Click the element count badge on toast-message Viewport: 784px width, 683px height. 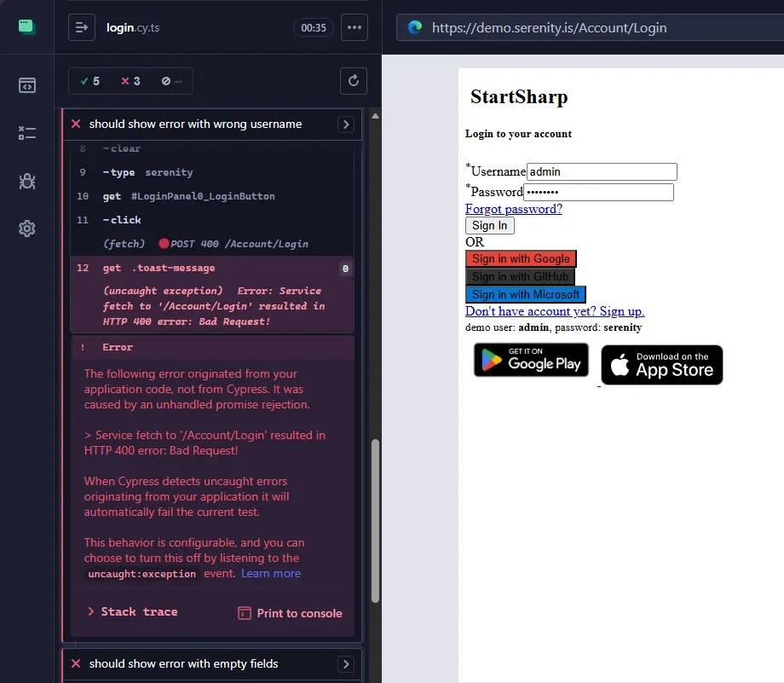point(345,269)
